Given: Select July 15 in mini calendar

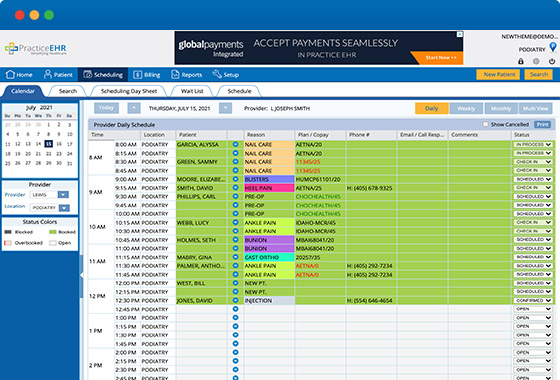Looking at the screenshot, I should pos(49,144).
